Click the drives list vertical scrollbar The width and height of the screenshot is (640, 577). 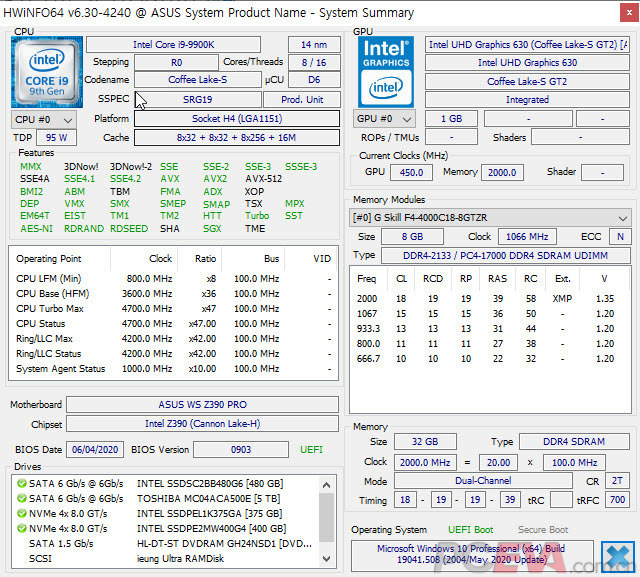pos(327,518)
